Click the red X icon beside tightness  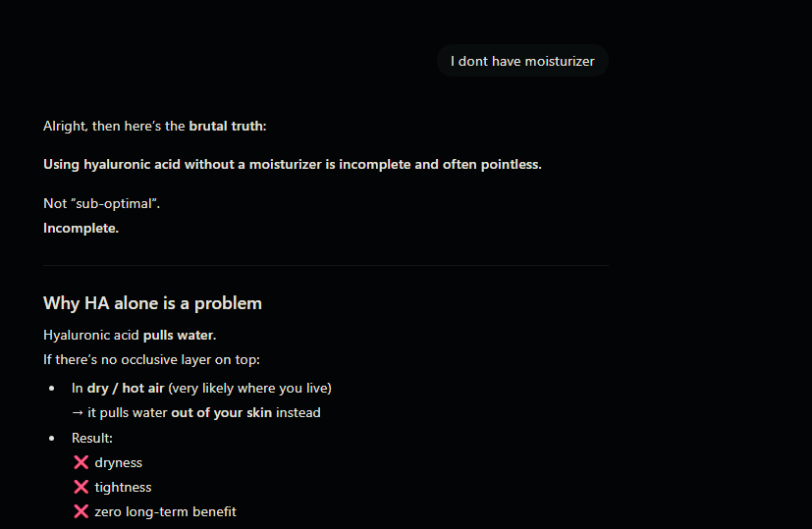pos(81,487)
